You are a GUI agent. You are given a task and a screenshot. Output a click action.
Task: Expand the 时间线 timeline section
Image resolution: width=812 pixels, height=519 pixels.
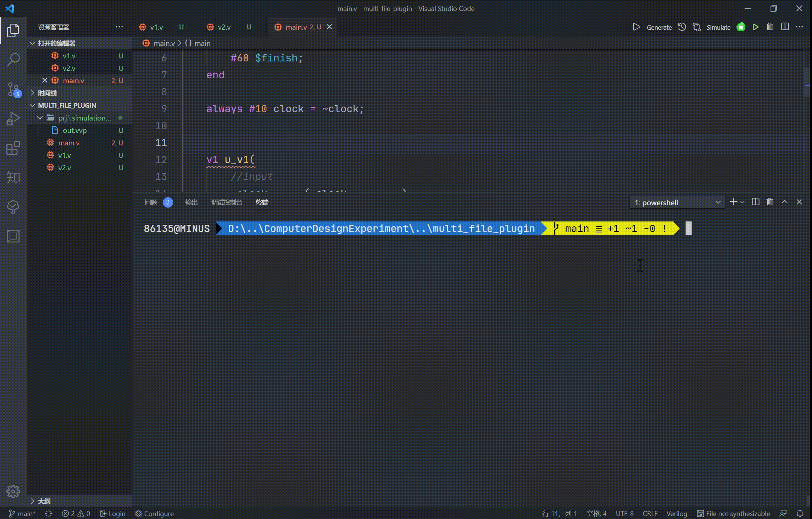click(47, 93)
